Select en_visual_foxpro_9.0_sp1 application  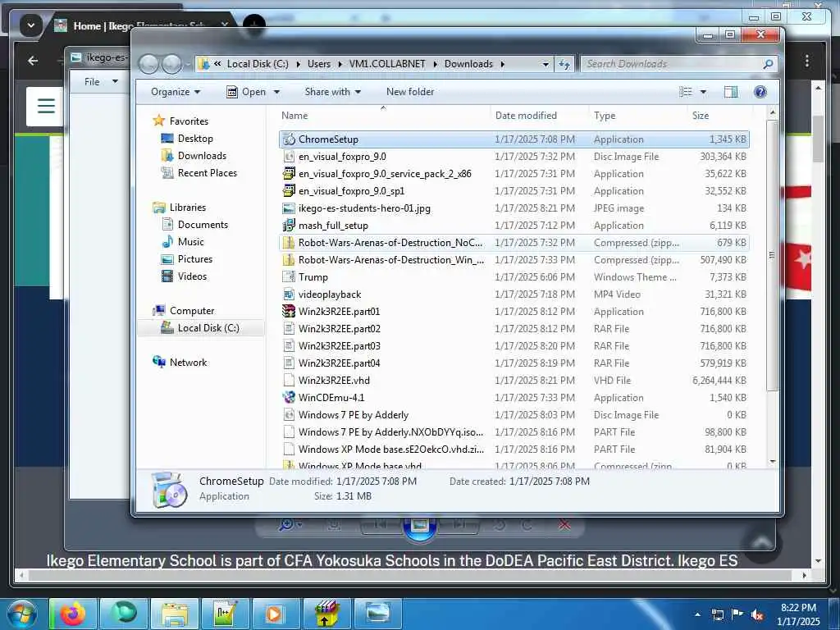[514, 190]
